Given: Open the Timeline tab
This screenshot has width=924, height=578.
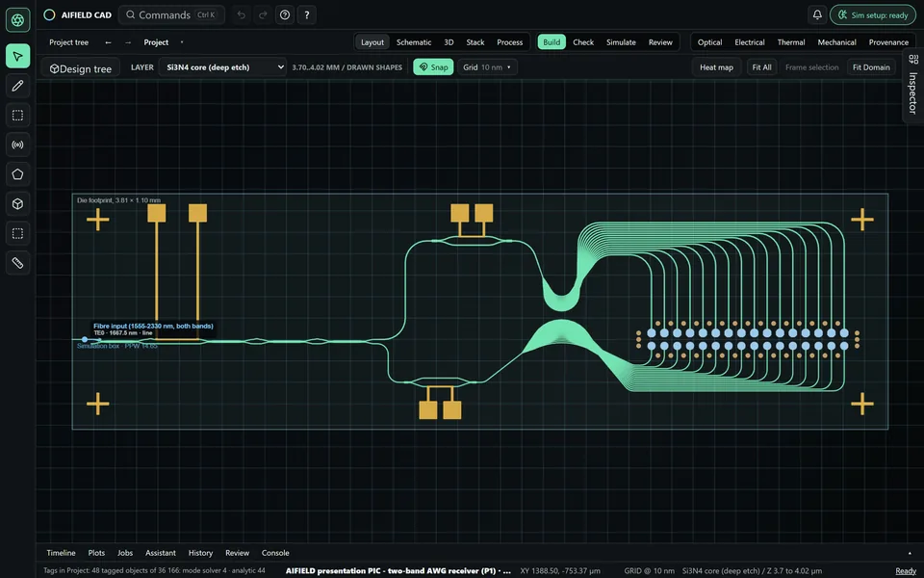Looking at the screenshot, I should coord(62,553).
